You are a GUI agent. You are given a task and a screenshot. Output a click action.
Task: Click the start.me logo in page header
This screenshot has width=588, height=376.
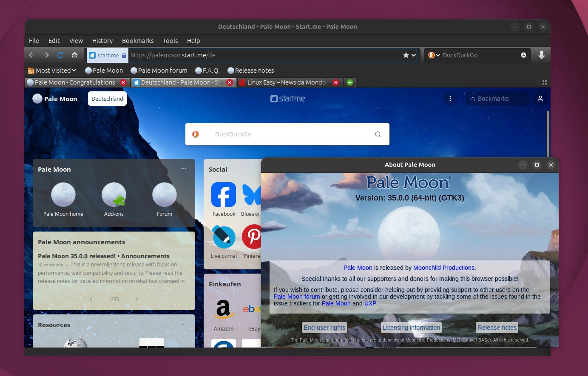point(287,99)
